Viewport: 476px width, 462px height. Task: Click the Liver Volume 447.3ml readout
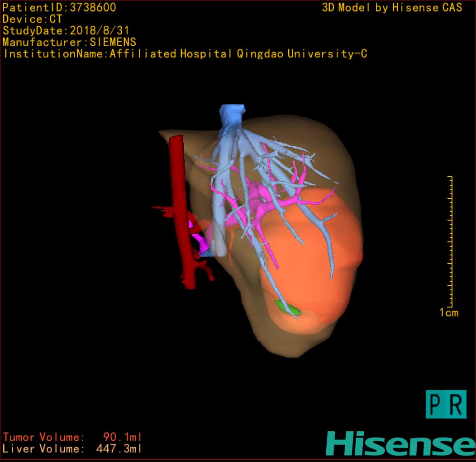tap(72, 449)
